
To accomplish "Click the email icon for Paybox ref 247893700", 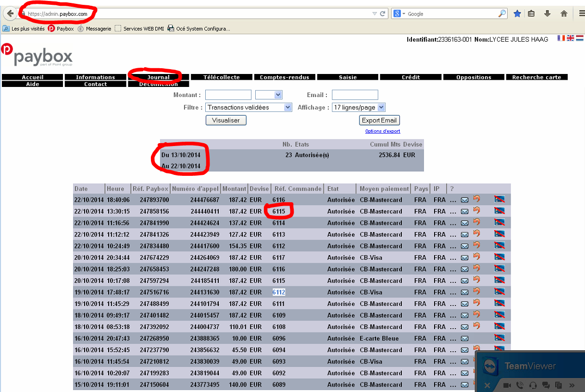I will click(464, 199).
